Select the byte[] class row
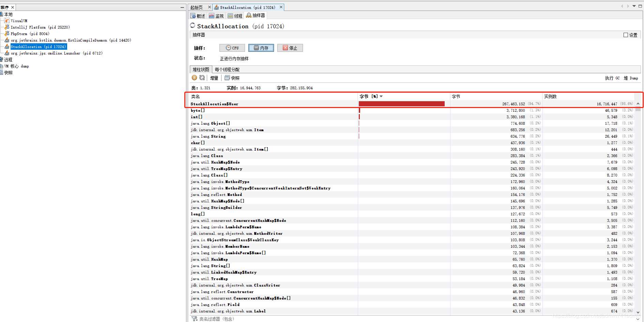Screen dimensions: 644x322 pyautogui.click(x=412, y=110)
